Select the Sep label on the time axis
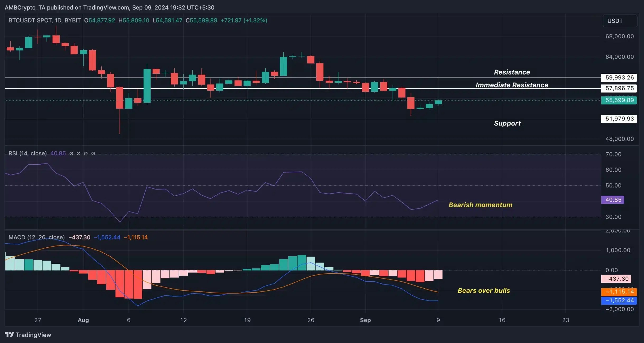Image resolution: width=644 pixels, height=343 pixels. pos(365,320)
